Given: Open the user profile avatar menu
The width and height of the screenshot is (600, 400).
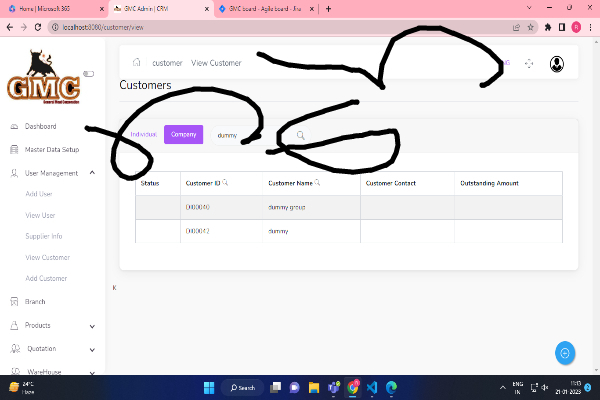Looking at the screenshot, I should tap(557, 63).
